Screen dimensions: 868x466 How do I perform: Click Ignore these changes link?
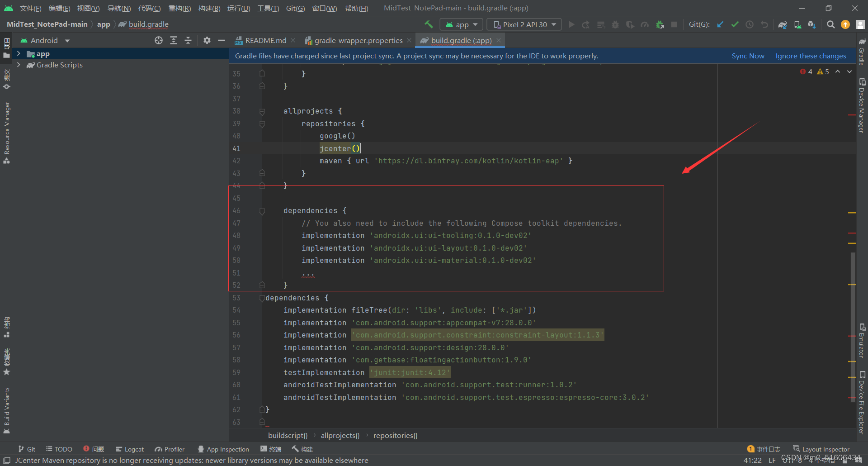[811, 56]
